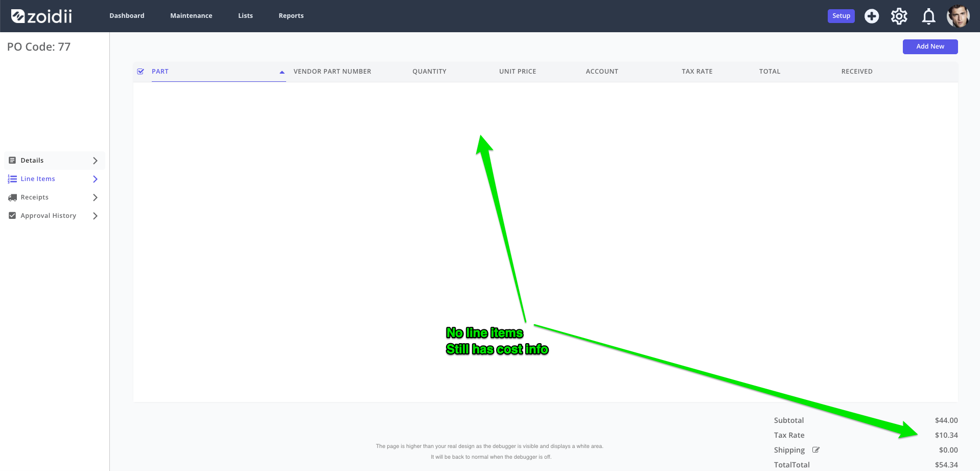The width and height of the screenshot is (980, 471).
Task: Click the TotalTotal label
Action: pyautogui.click(x=792, y=465)
